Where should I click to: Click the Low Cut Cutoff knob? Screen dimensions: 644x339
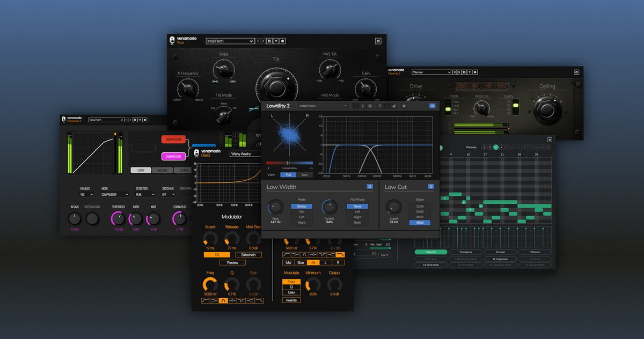394,207
